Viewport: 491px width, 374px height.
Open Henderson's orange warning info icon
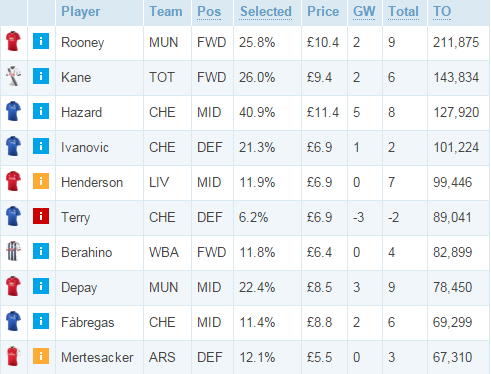[x=41, y=181]
